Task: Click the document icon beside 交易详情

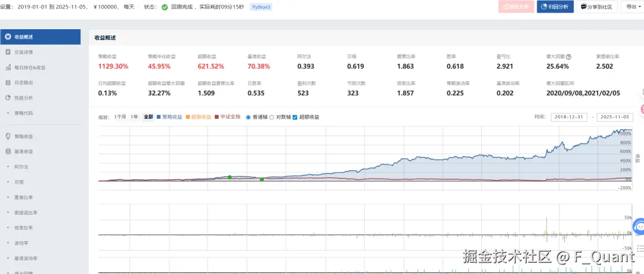Action: point(8,53)
